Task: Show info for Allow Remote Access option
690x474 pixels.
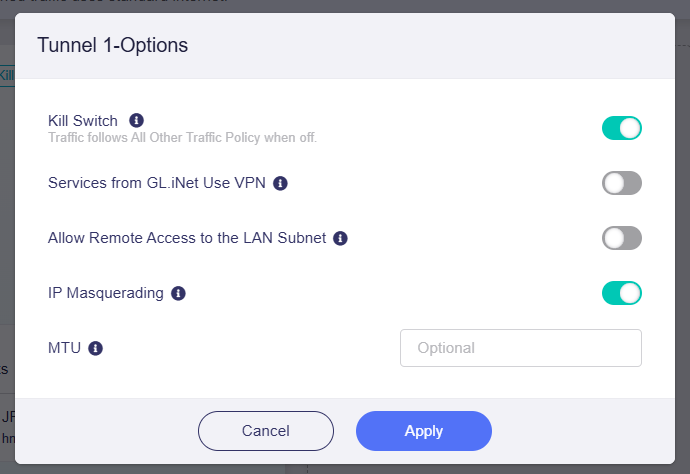Action: click(x=340, y=238)
